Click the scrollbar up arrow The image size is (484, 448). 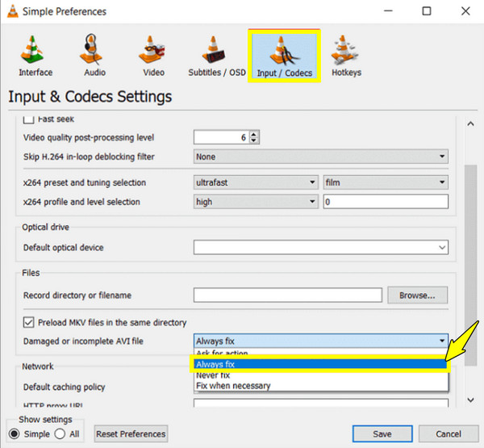click(x=470, y=124)
